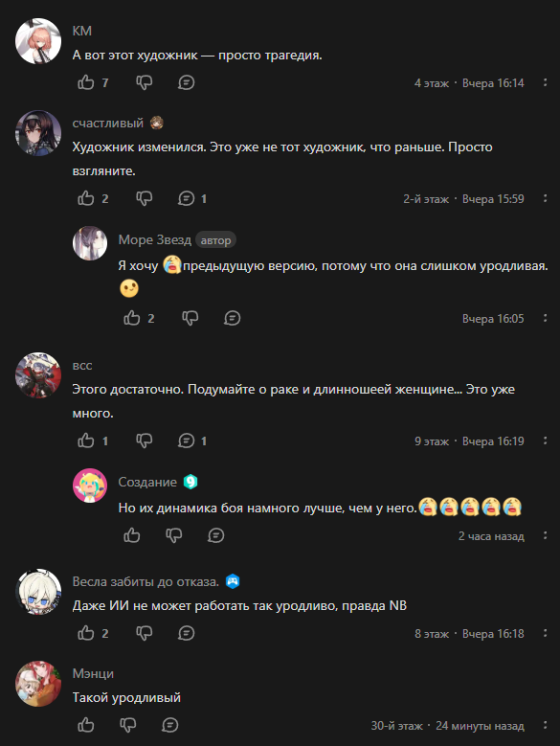Open reply icon on КМ's comment
The width and height of the screenshot is (560, 746).
186,82
